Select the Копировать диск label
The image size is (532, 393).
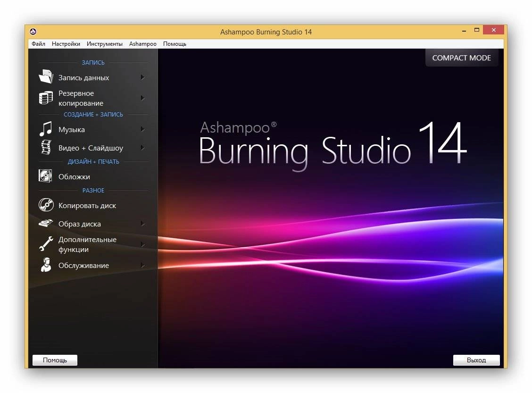click(x=87, y=206)
